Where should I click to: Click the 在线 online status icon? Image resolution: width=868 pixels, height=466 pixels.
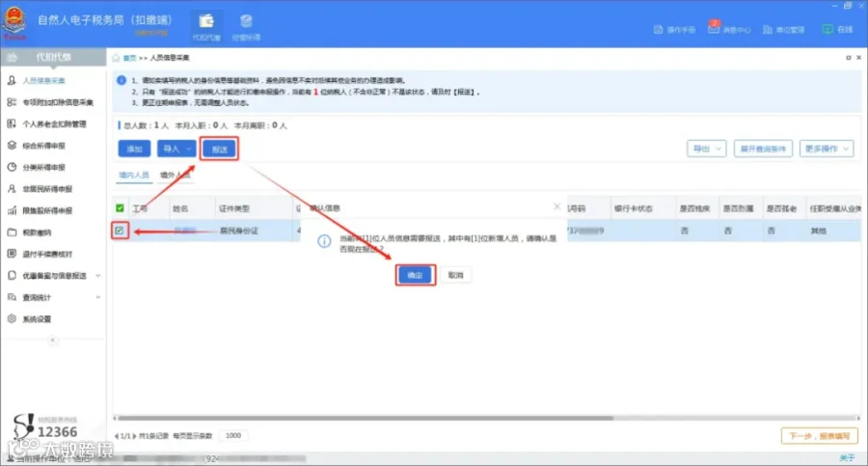click(827, 29)
